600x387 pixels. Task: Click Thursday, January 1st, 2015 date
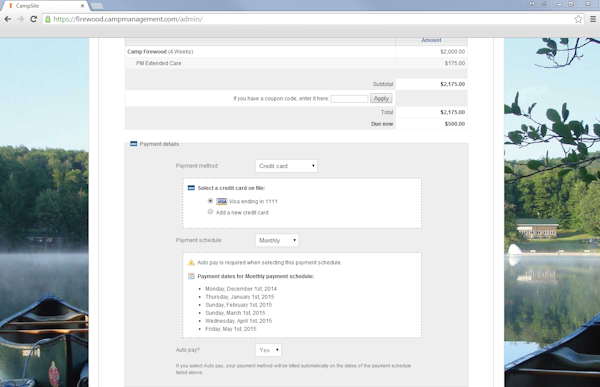tap(240, 297)
